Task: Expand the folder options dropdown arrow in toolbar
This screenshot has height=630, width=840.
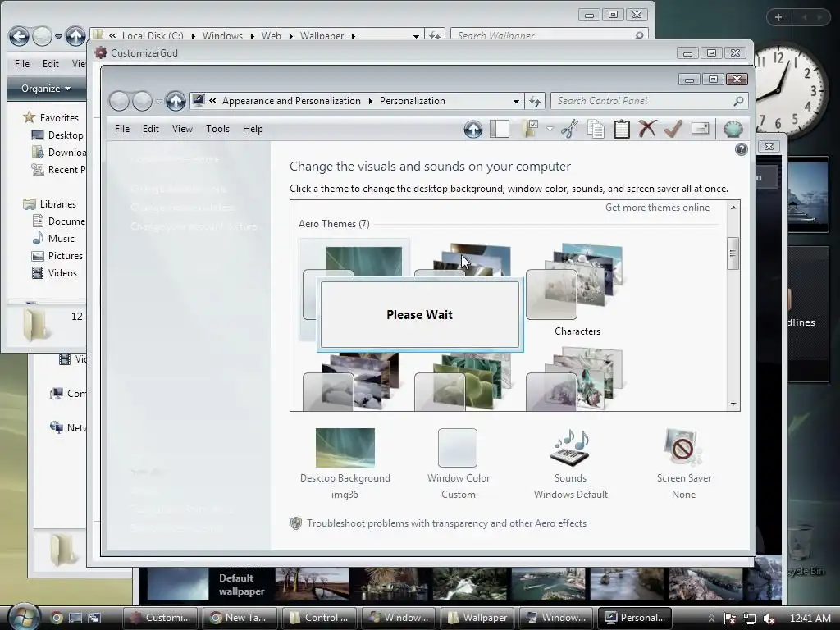Action: point(550,129)
